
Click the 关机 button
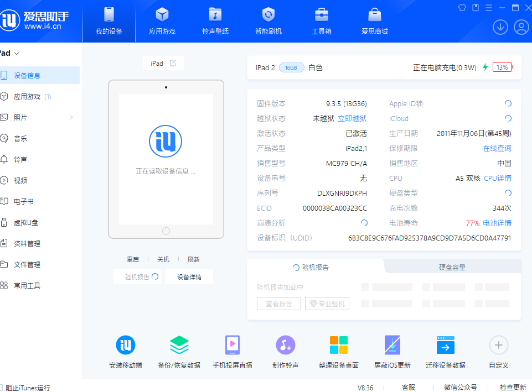tap(163, 259)
